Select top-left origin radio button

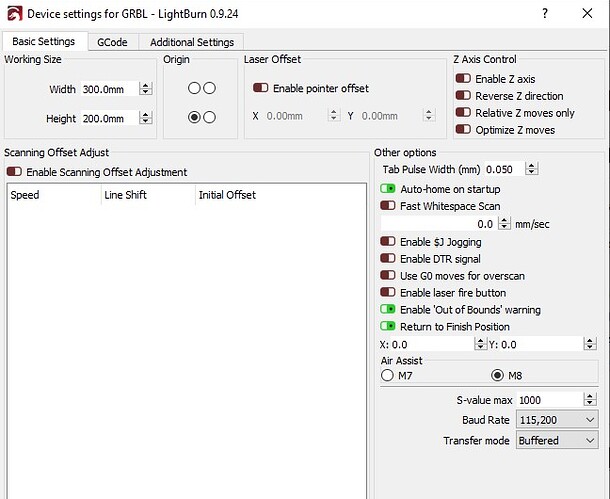click(x=194, y=88)
